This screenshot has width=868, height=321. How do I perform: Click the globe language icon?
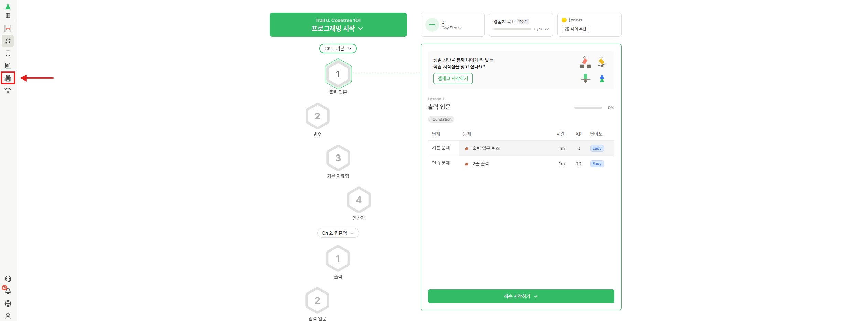(8, 303)
